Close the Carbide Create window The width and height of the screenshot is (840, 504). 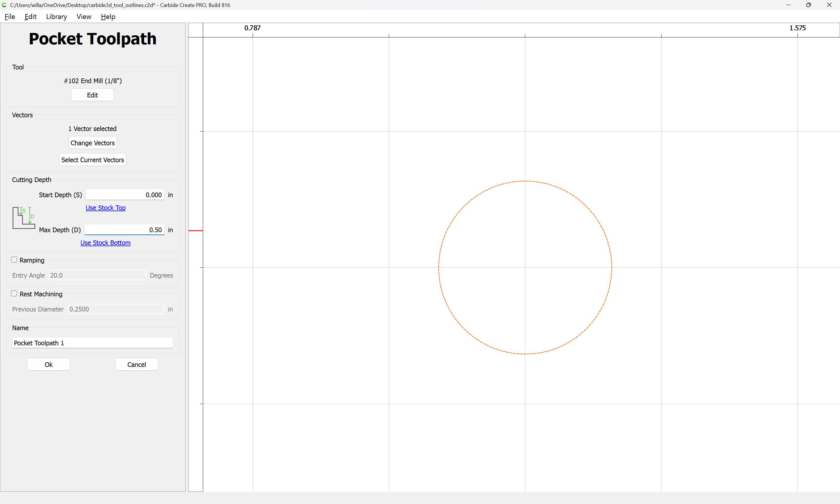click(x=829, y=5)
